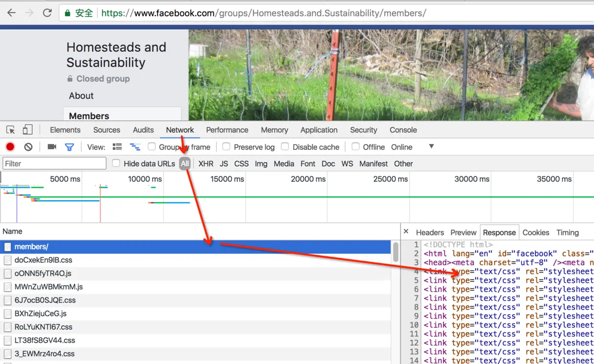Check the Disable cache option
This screenshot has width=594, height=364.
point(285,147)
